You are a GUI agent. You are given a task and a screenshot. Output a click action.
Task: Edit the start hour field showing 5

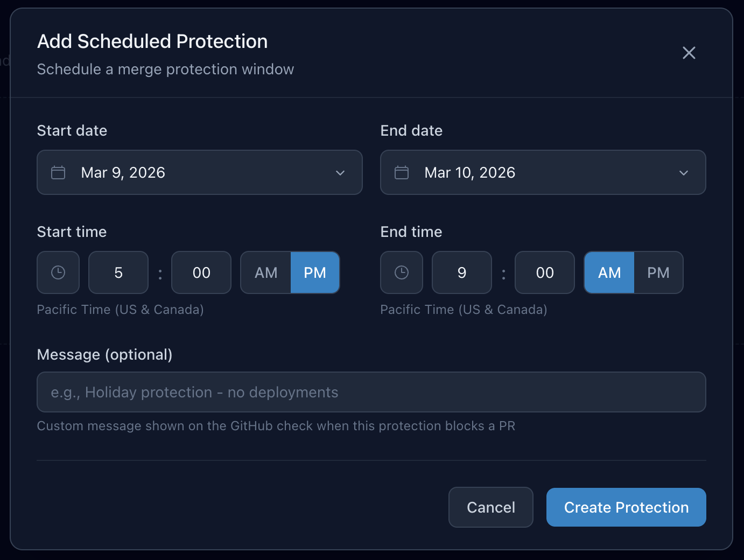coord(118,272)
